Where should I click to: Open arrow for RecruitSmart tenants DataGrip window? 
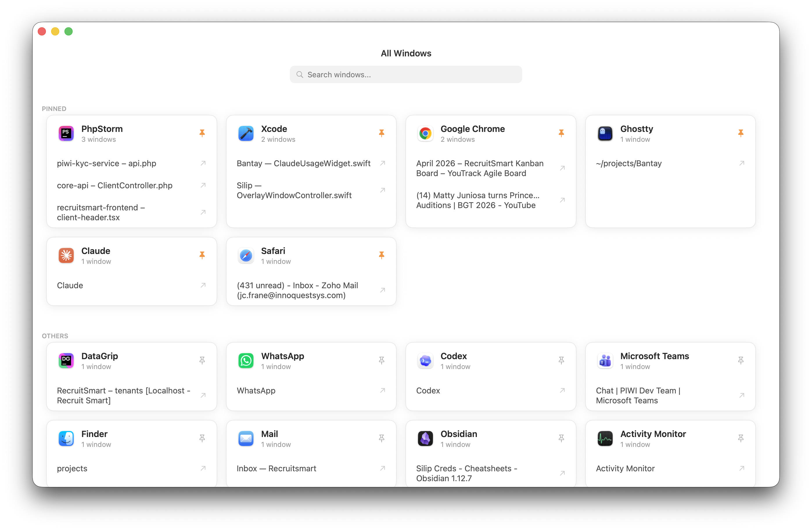point(203,395)
